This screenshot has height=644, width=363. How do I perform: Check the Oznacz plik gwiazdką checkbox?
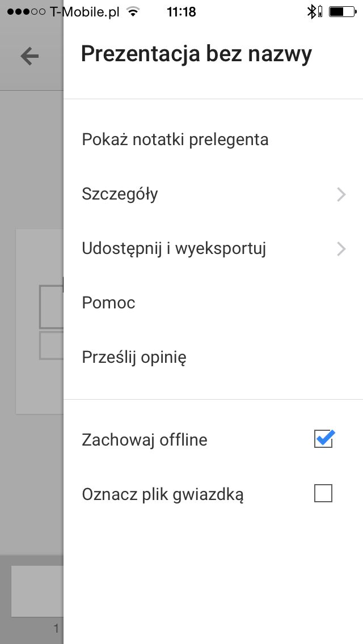(x=323, y=493)
